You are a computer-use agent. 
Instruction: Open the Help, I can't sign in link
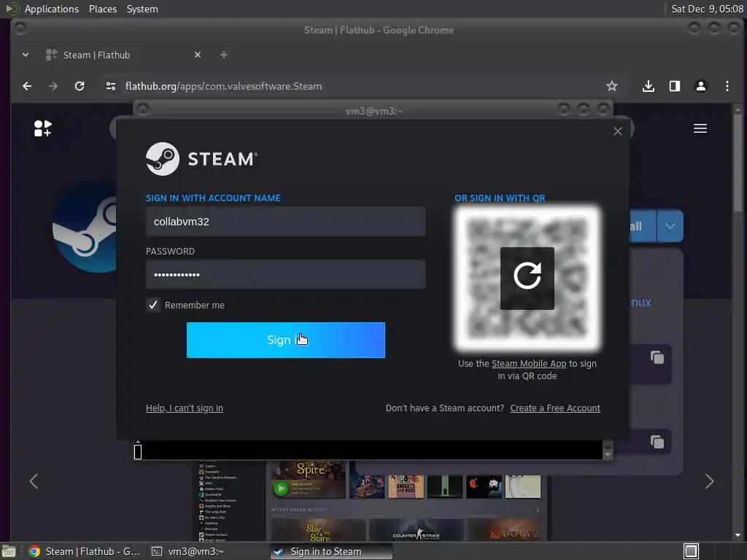185,408
